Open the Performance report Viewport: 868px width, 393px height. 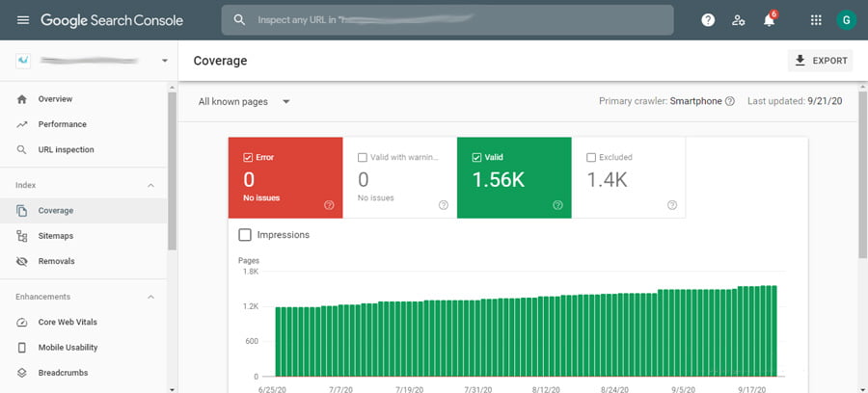click(x=84, y=124)
